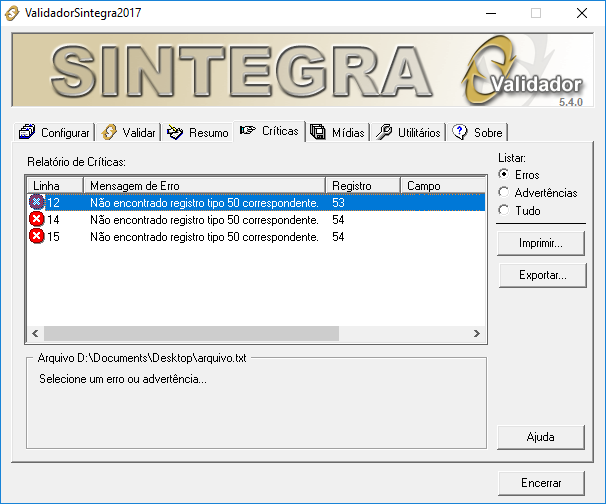The image size is (606, 504).
Task: Click the Resumo tab icon
Action: [175, 132]
